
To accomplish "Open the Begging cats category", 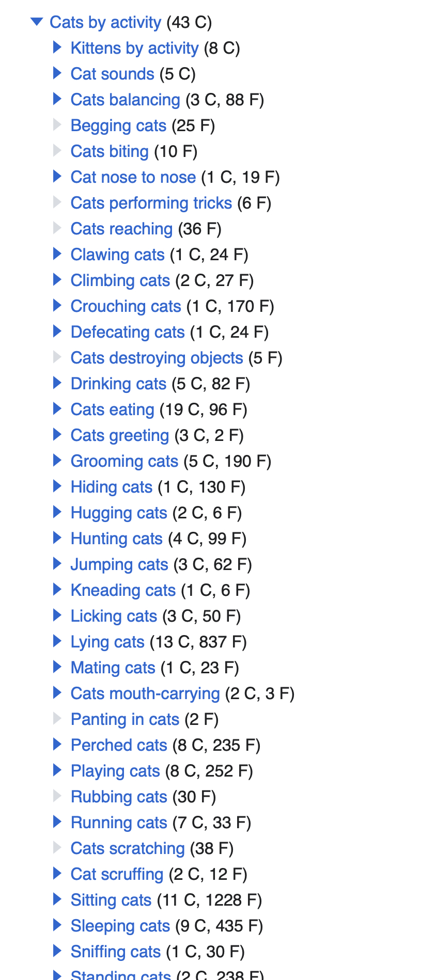I will [x=118, y=125].
